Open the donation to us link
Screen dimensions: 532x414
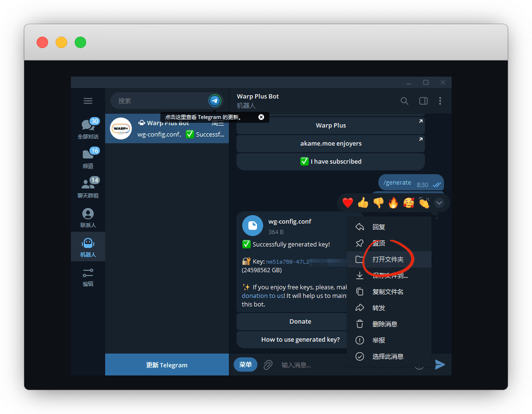pyautogui.click(x=263, y=296)
